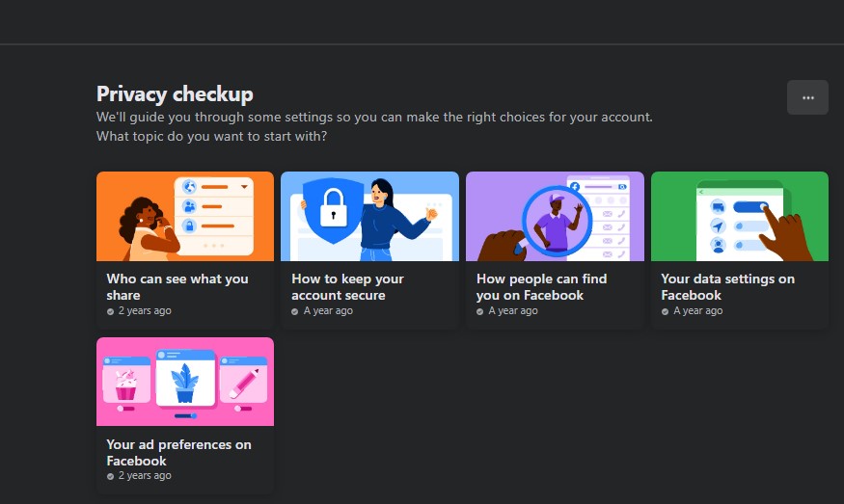844x504 pixels.
Task: Open 'Your ad preferences on Facebook' title
Action: tap(178, 452)
